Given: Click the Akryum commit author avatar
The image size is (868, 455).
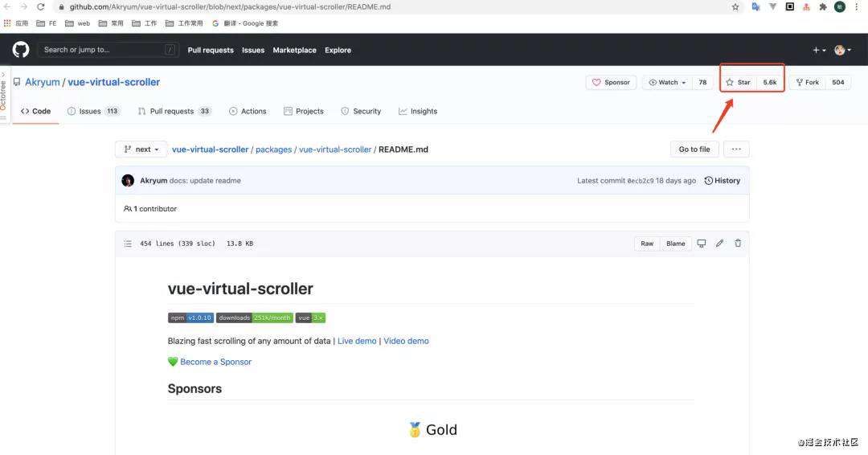Looking at the screenshot, I should [x=128, y=180].
